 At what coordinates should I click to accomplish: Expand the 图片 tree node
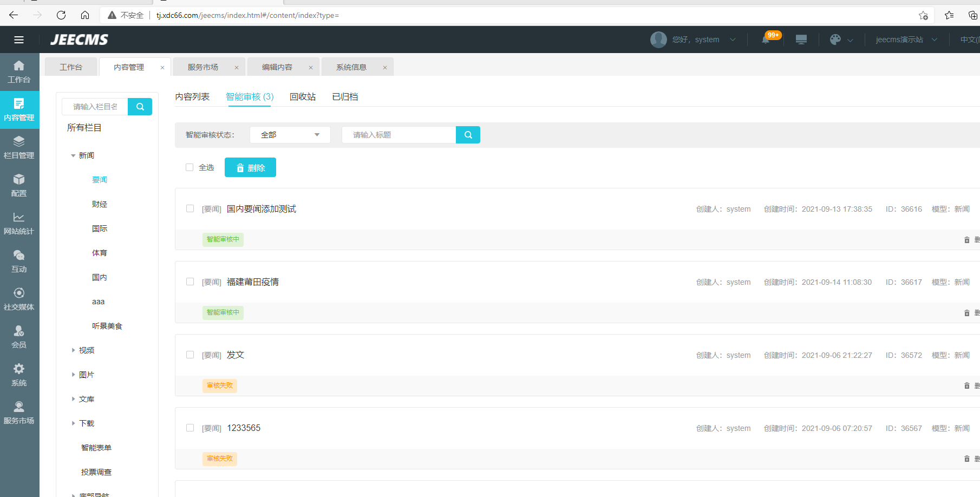(x=73, y=375)
